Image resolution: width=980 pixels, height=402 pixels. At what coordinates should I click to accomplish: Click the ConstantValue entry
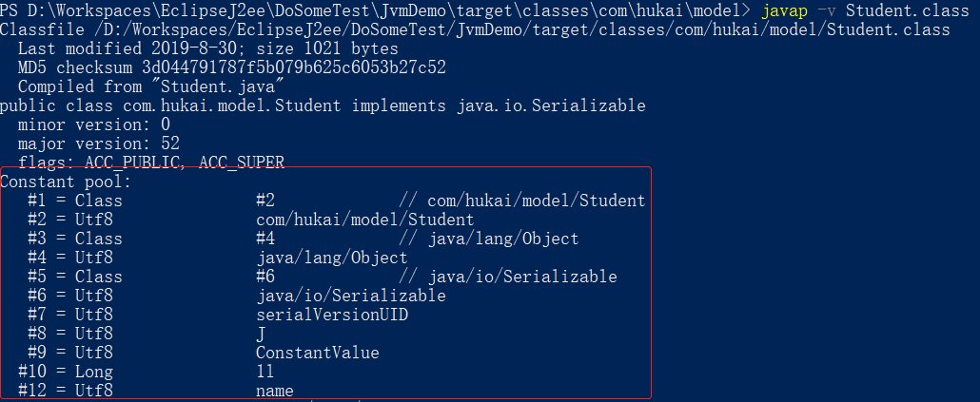tap(317, 353)
